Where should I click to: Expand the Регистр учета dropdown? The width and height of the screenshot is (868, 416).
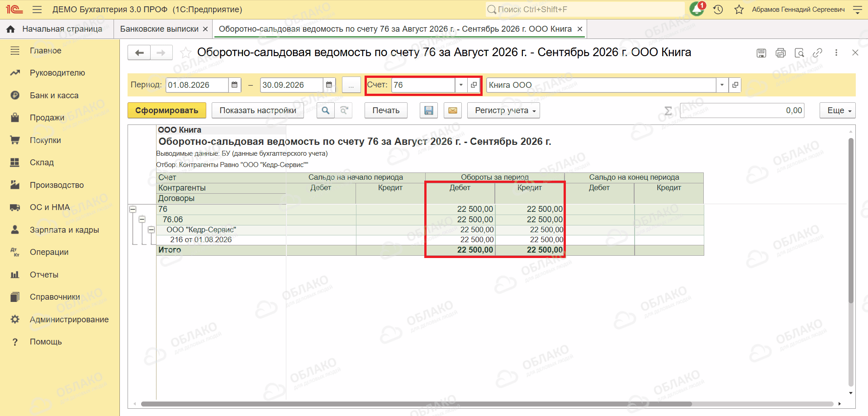503,110
